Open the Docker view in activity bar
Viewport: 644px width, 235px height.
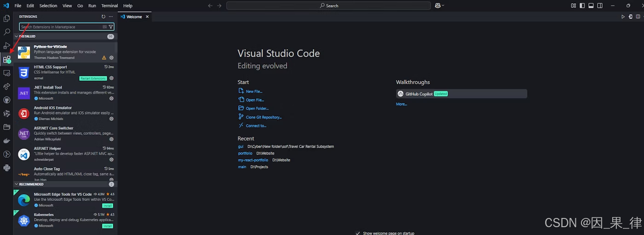tap(7, 140)
